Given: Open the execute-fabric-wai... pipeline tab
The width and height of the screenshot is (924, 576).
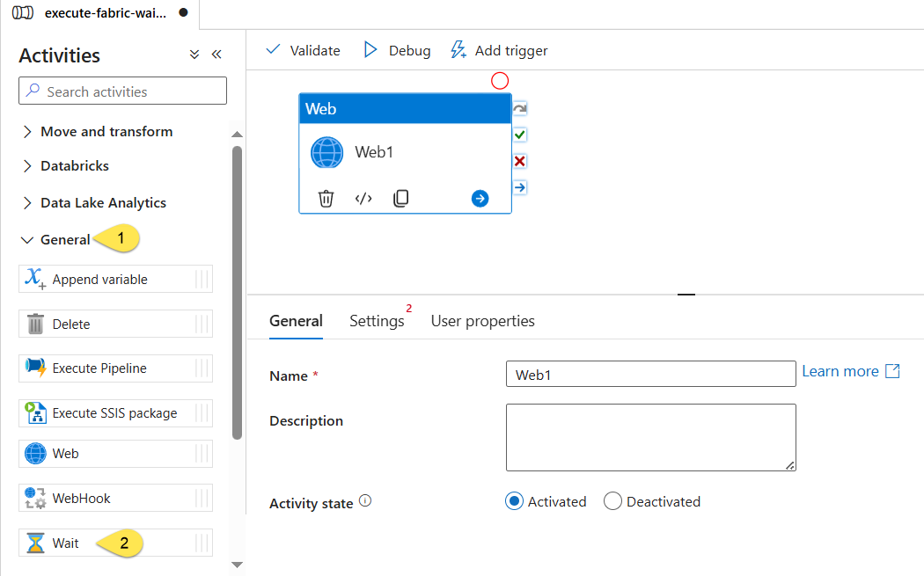Looking at the screenshot, I should 106,13.
